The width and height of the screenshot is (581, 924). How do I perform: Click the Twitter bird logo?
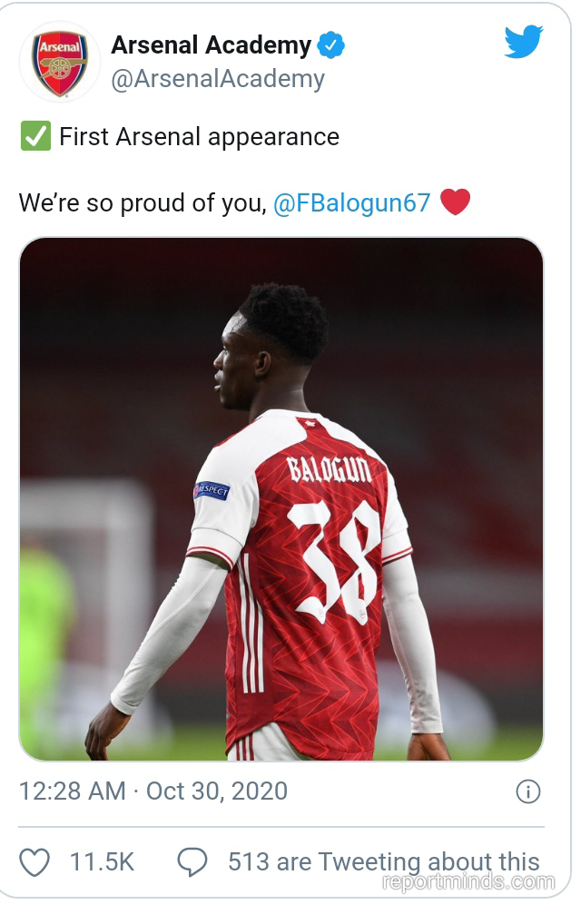point(523,41)
